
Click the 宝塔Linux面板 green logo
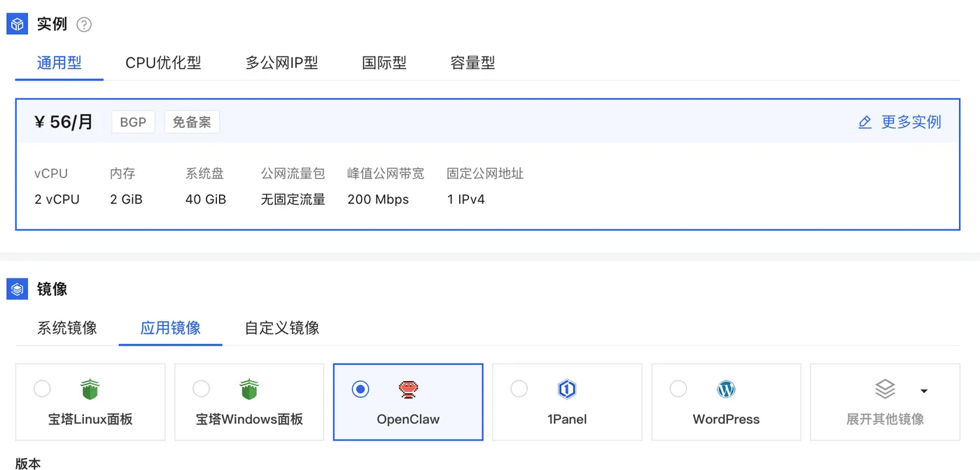click(90, 389)
